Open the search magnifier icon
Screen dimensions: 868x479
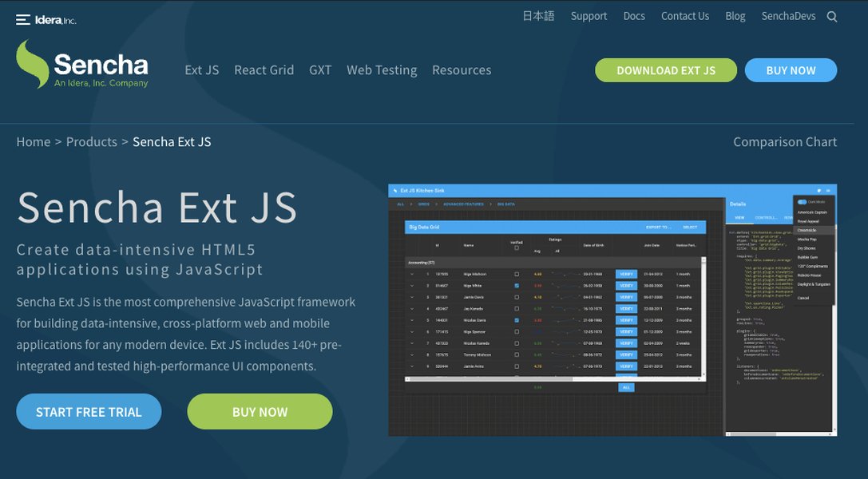coord(832,17)
